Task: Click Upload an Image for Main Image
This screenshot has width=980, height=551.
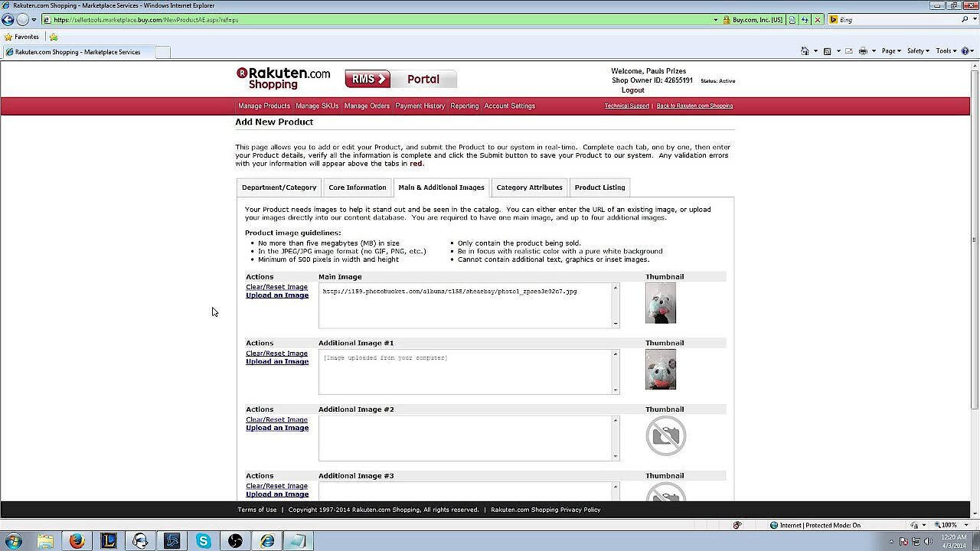Action: click(277, 295)
